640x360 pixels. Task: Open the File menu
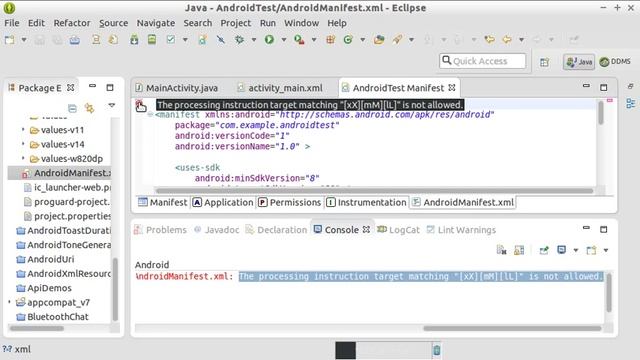point(12,23)
